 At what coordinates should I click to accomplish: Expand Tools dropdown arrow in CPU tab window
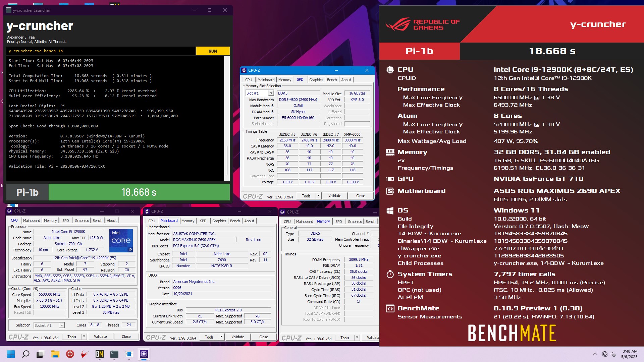pyautogui.click(x=84, y=337)
